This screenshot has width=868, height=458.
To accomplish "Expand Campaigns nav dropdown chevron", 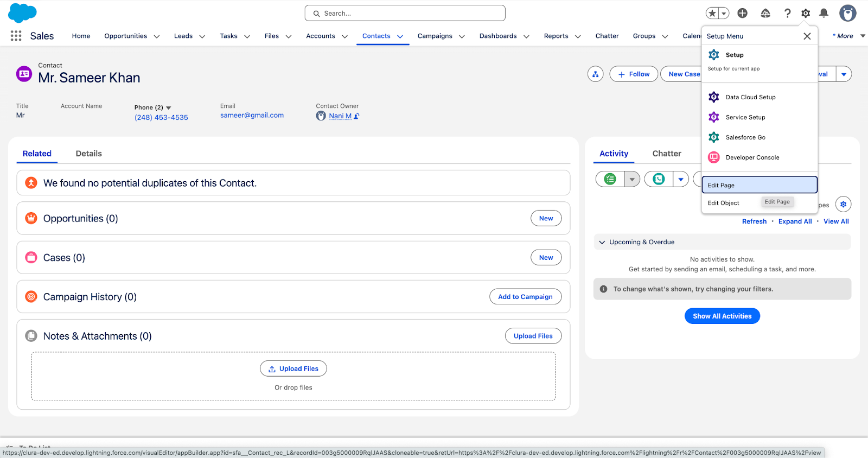I will coord(462,36).
